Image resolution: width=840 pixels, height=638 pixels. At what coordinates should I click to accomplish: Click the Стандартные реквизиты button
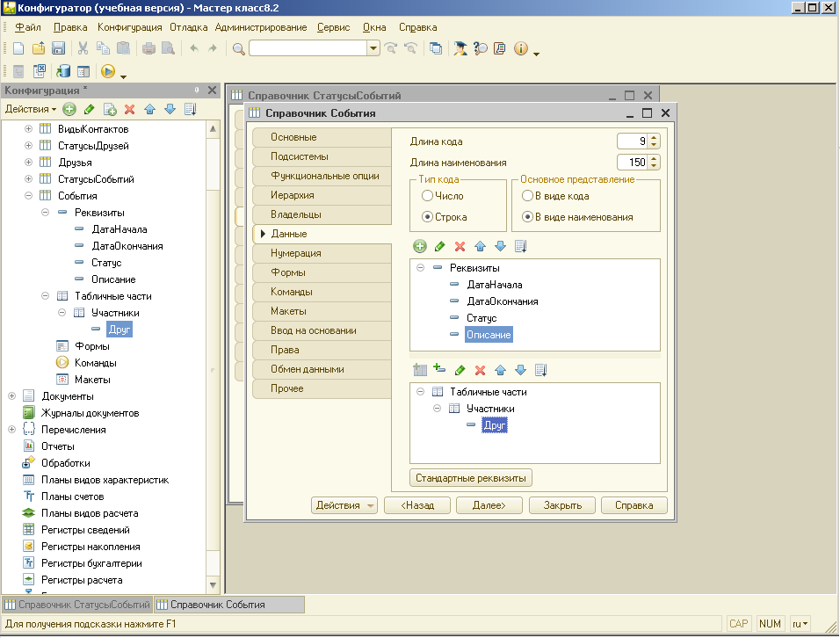pyautogui.click(x=471, y=478)
